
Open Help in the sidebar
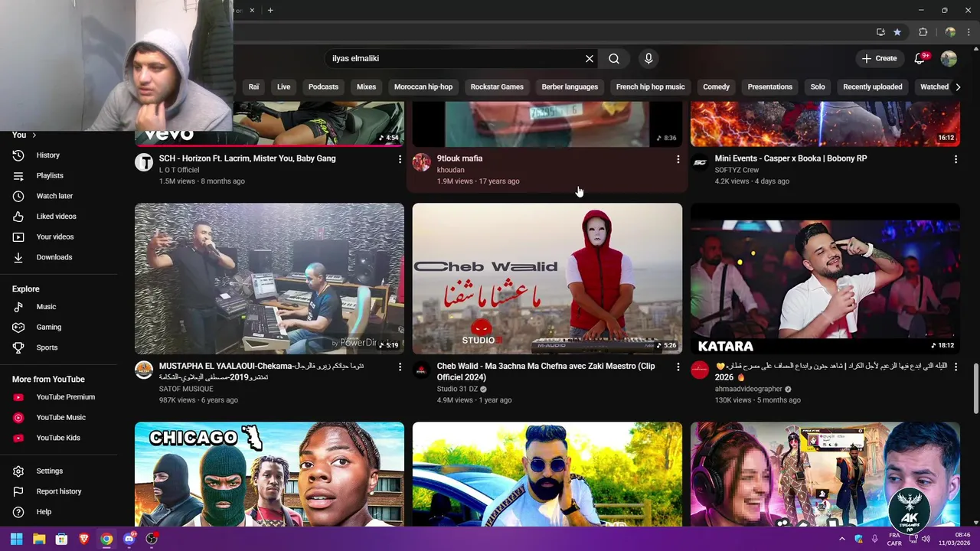44,512
